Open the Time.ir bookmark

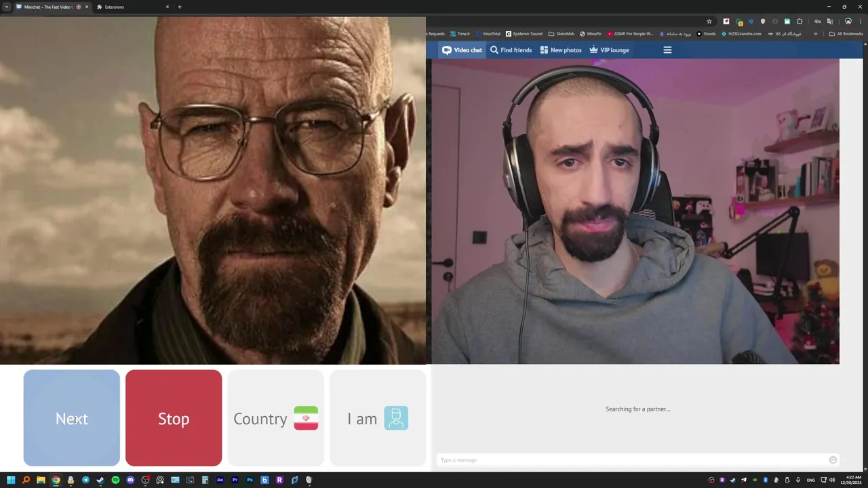pyautogui.click(x=460, y=34)
